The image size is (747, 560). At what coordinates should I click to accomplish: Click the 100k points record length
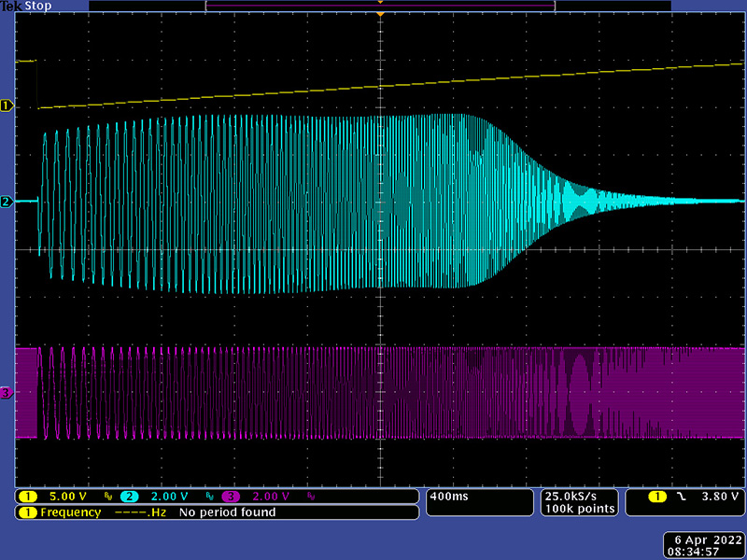pyautogui.click(x=578, y=509)
